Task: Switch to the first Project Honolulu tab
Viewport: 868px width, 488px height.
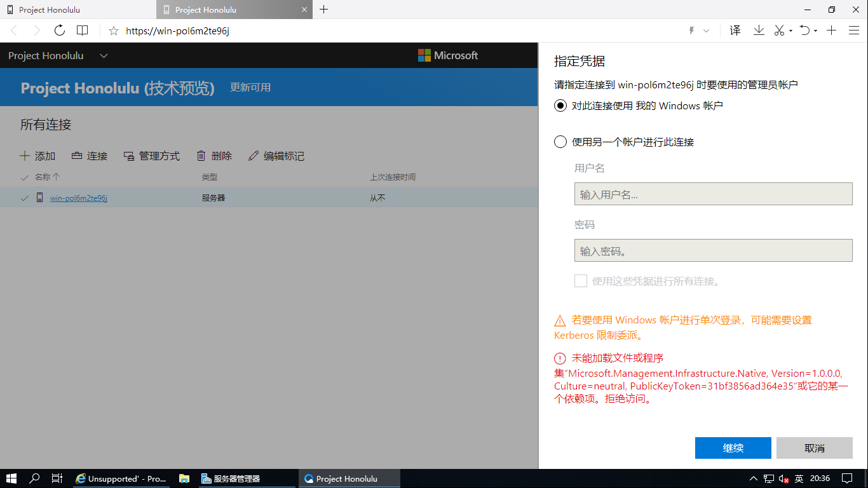Action: coord(78,10)
